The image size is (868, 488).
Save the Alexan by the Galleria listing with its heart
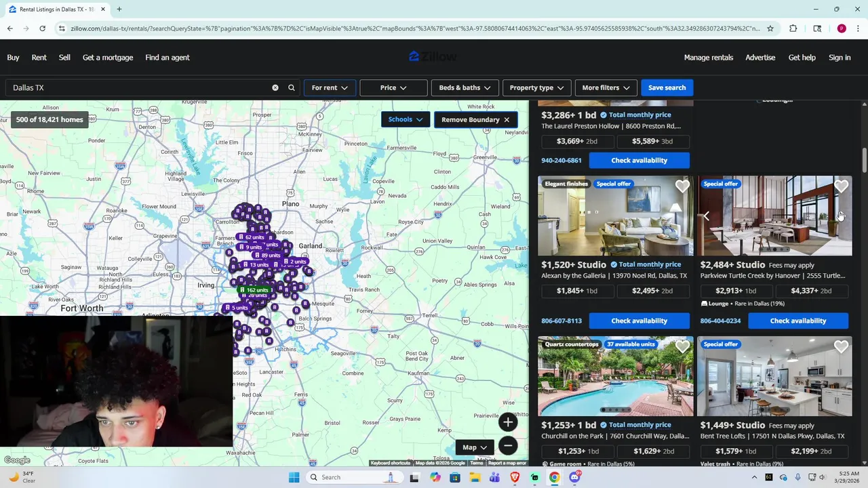click(x=682, y=186)
